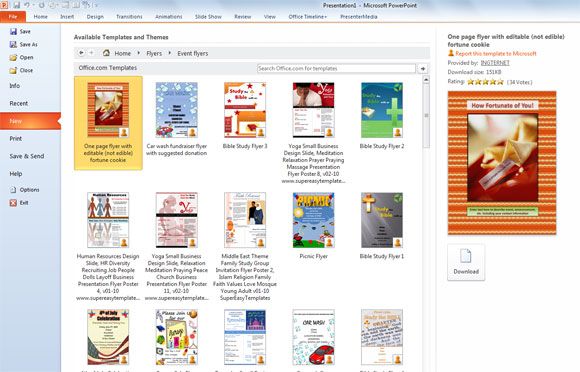The width and height of the screenshot is (580, 372).
Task: Click the Download document icon
Action: [466, 256]
